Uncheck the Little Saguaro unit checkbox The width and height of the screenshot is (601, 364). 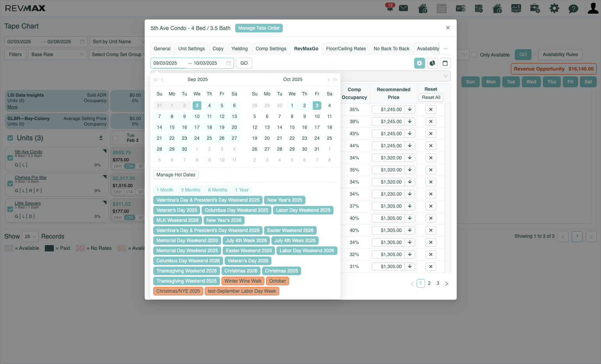[x=10, y=209]
